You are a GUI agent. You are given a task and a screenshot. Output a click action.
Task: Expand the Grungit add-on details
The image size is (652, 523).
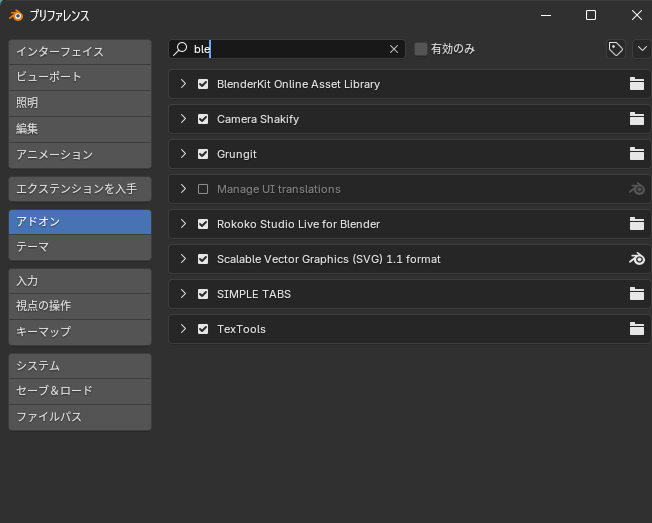coord(183,154)
